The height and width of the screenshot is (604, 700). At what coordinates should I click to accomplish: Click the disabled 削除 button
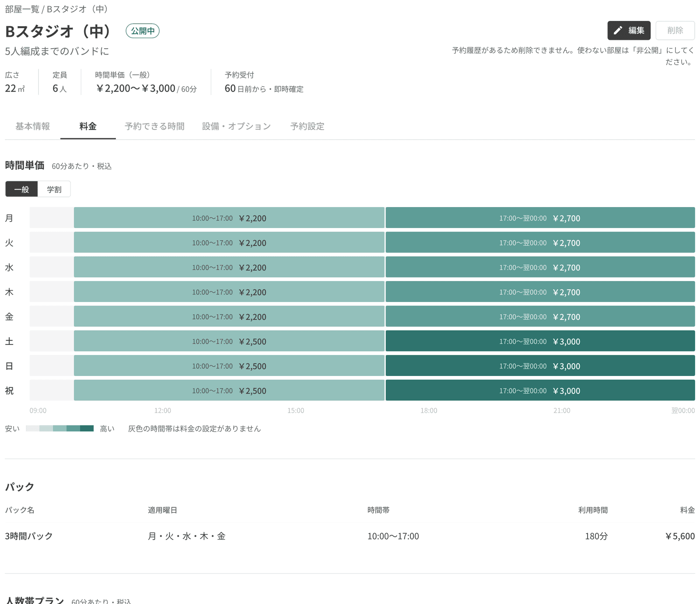(675, 30)
